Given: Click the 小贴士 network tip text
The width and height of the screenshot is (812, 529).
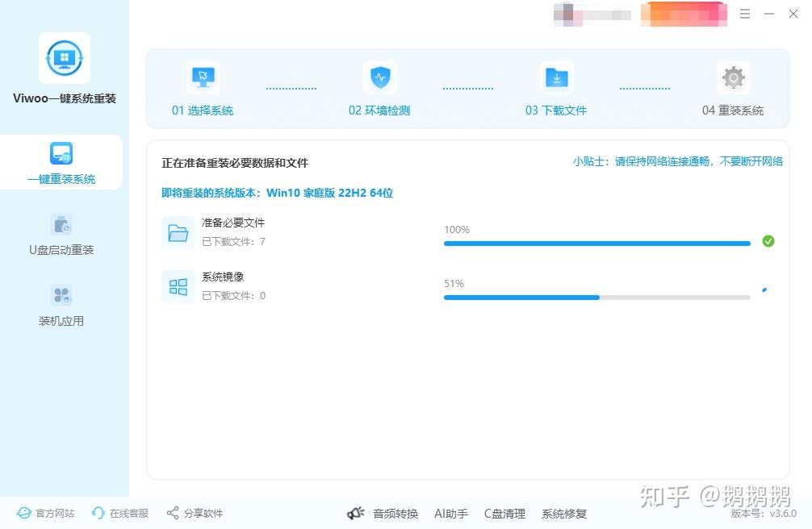Looking at the screenshot, I should pos(678,161).
